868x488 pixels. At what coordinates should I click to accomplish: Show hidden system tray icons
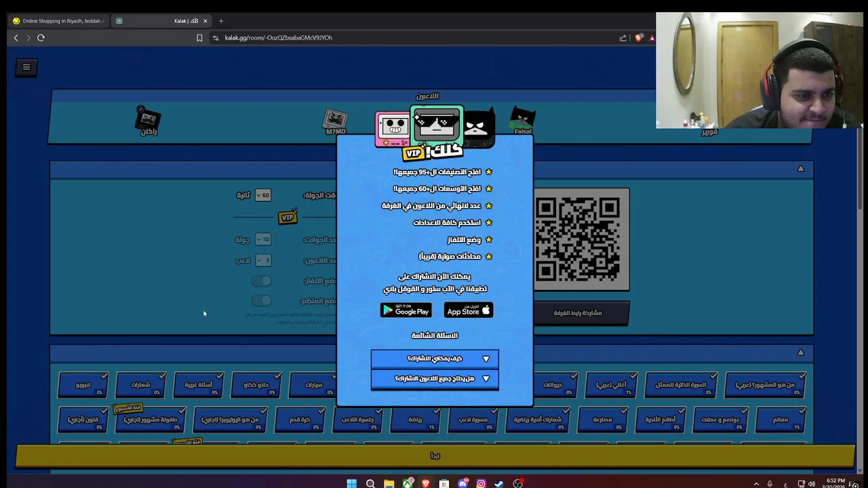pyautogui.click(x=756, y=484)
